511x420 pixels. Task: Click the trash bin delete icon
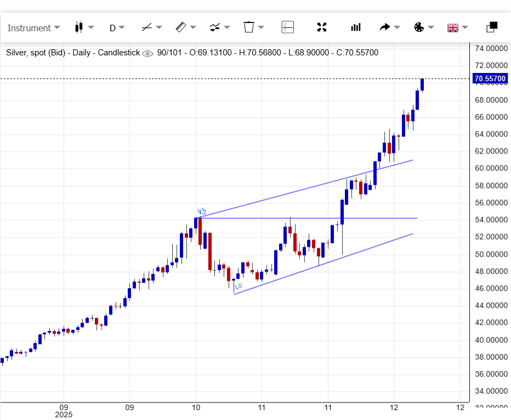(x=248, y=27)
